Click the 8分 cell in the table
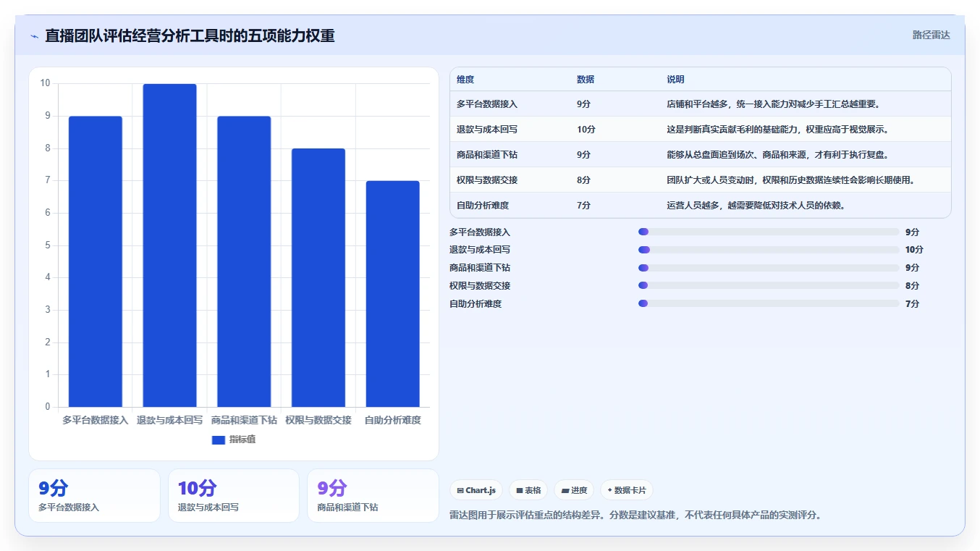The width and height of the screenshot is (980, 551). point(584,180)
